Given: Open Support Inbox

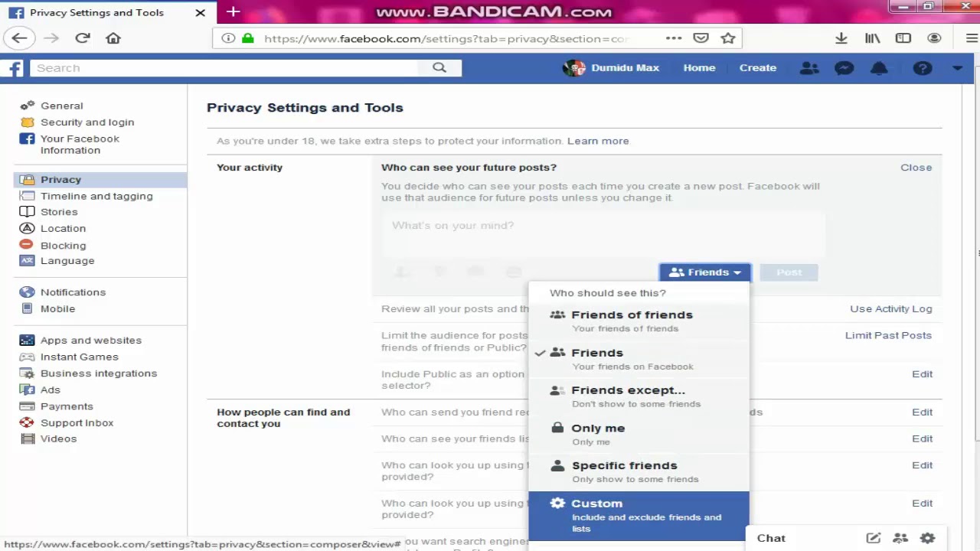Looking at the screenshot, I should (x=77, y=422).
